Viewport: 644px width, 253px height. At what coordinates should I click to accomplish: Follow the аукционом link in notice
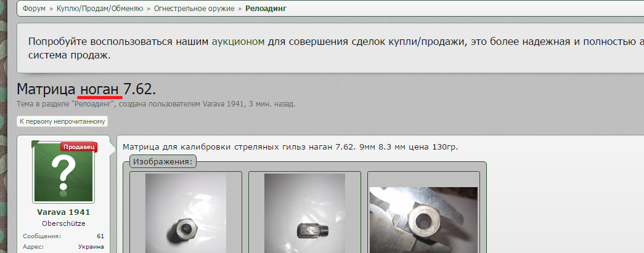click(x=238, y=41)
